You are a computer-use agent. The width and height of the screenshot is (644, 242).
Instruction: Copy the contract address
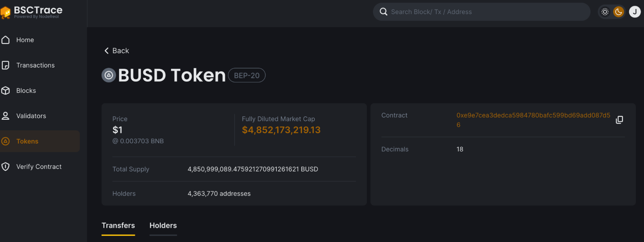coord(619,120)
